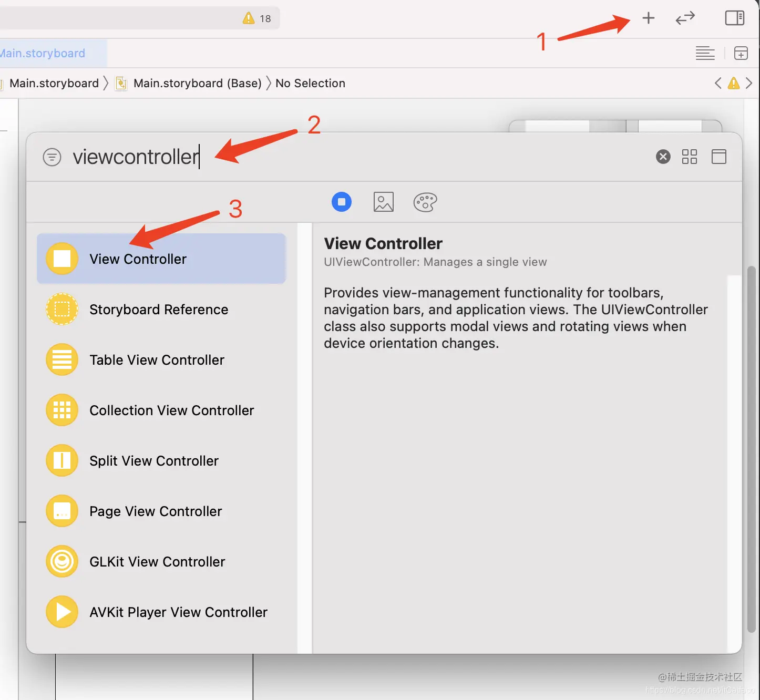Viewport: 760px width, 700px height.
Task: Select AVKit Player View Controller item
Action: 161,612
